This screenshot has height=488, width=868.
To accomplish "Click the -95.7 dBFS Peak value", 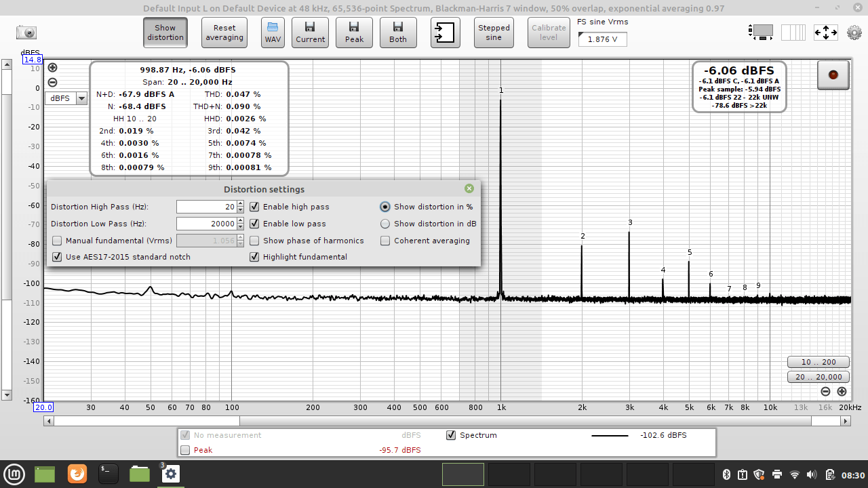I will [399, 450].
